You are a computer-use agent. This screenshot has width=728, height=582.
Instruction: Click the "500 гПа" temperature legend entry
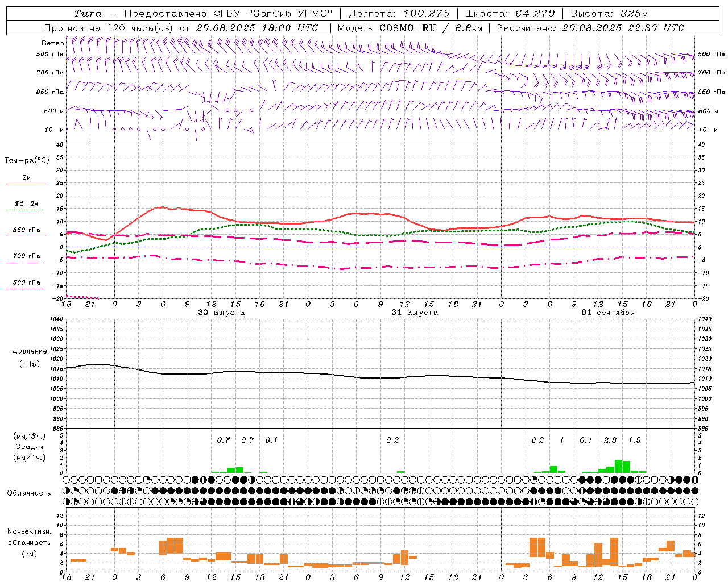[26, 282]
